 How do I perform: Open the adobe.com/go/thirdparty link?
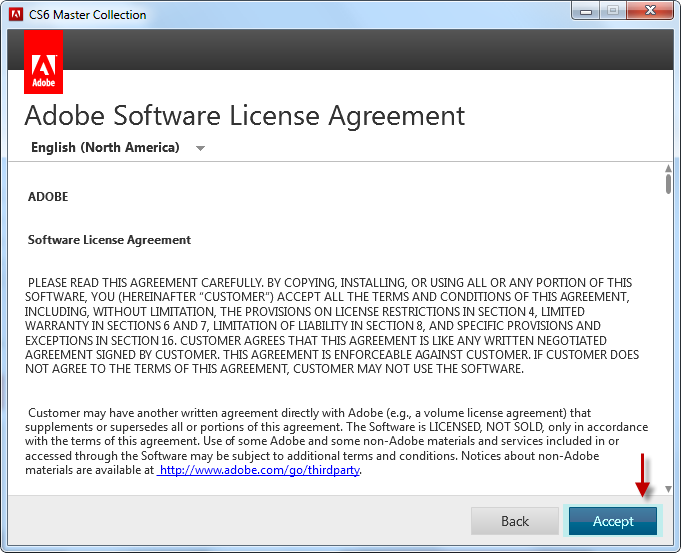tap(259, 469)
